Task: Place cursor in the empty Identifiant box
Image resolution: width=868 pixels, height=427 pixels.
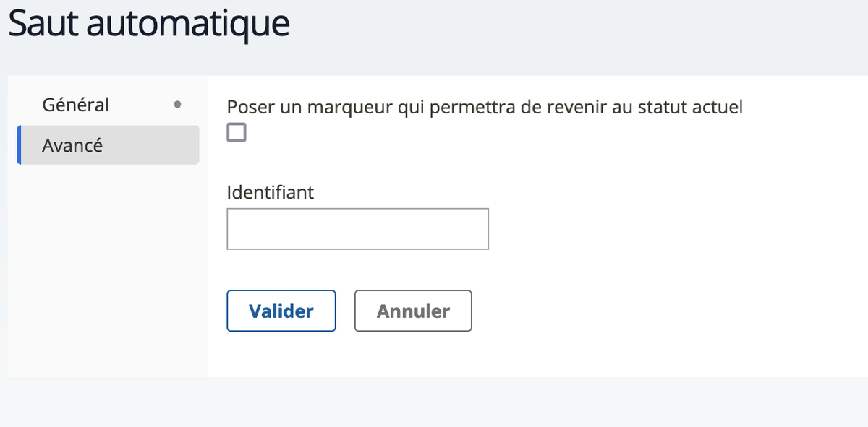Action: tap(357, 229)
